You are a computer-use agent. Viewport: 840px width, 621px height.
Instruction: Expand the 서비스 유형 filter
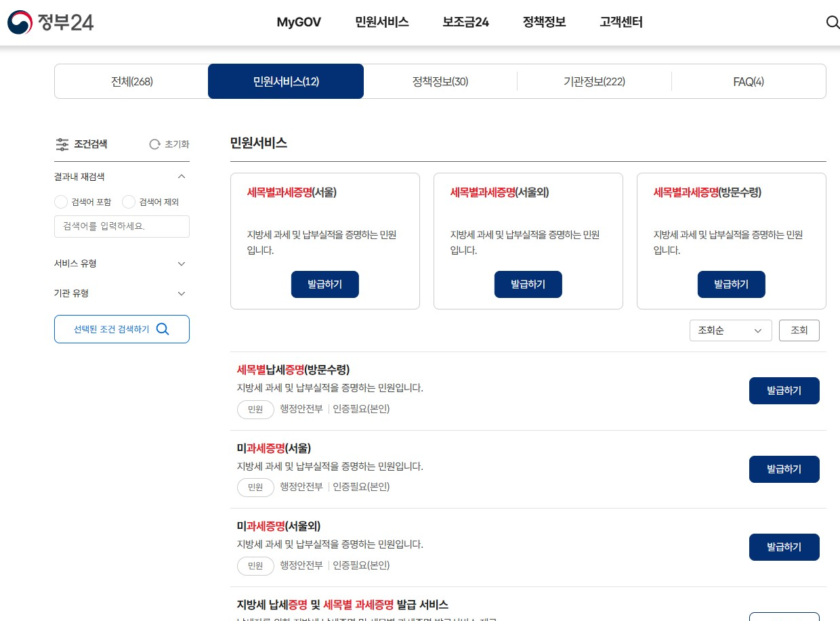click(x=181, y=263)
